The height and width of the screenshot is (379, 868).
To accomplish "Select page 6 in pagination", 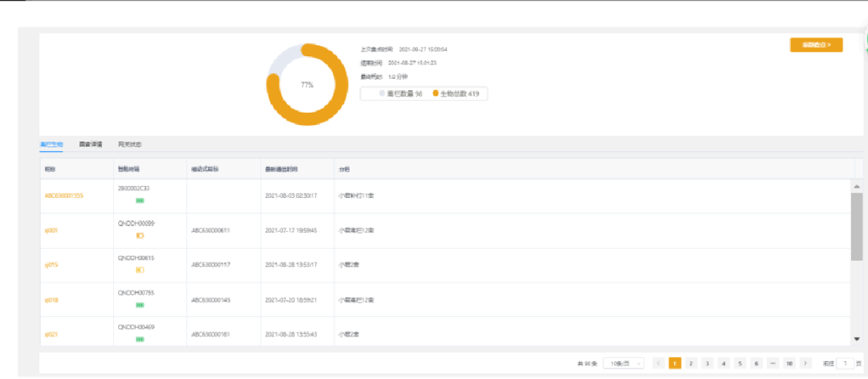I will pyautogui.click(x=756, y=364).
